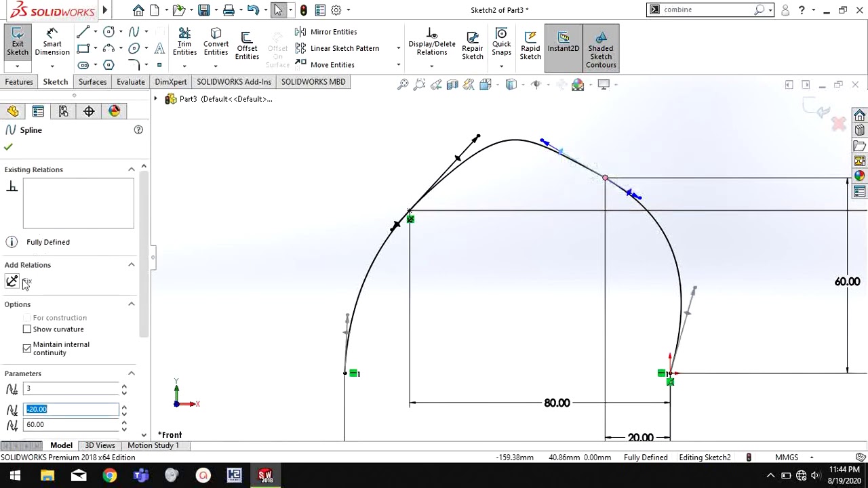Select the Sketch Fillet tool
This screenshot has width=868, height=488.
tap(134, 65)
